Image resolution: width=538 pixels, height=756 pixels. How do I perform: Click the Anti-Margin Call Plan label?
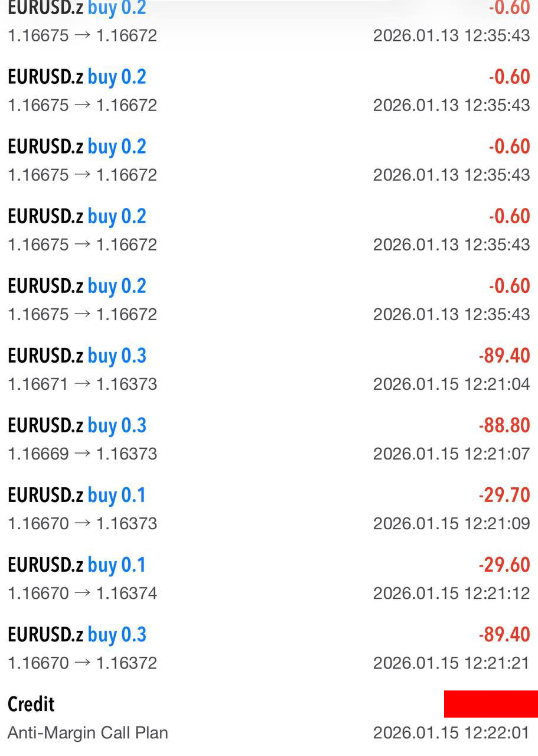[88, 732]
